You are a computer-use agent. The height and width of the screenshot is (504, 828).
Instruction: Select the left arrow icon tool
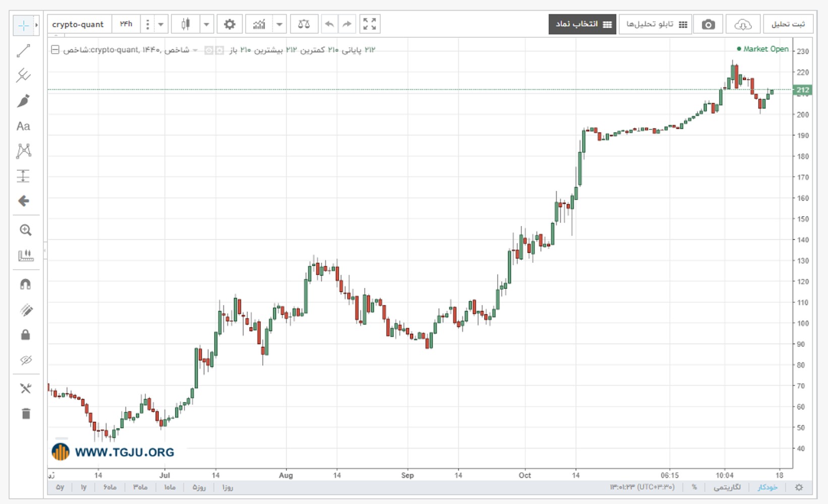click(24, 201)
